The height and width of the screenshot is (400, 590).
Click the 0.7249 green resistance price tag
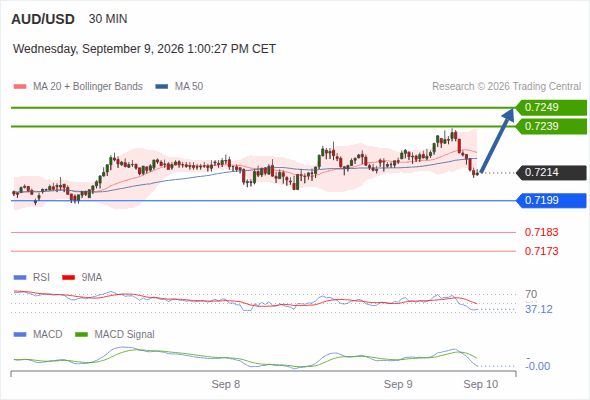pyautogui.click(x=551, y=108)
